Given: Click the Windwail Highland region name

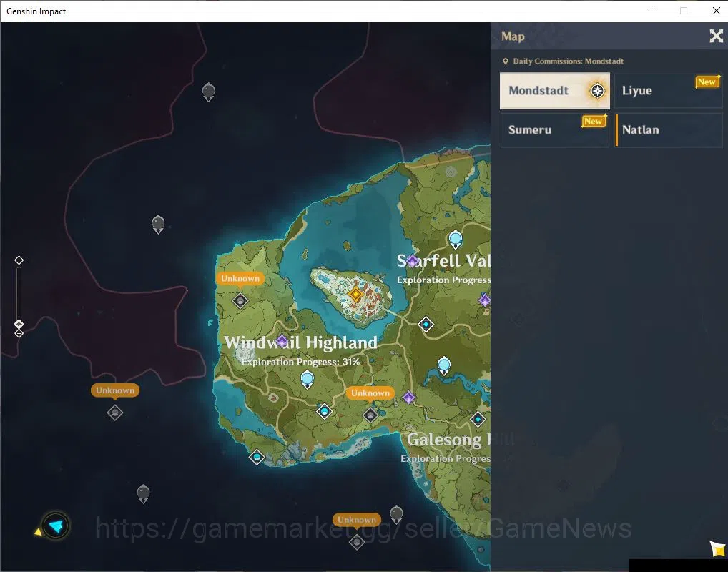Looking at the screenshot, I should click(x=301, y=342).
